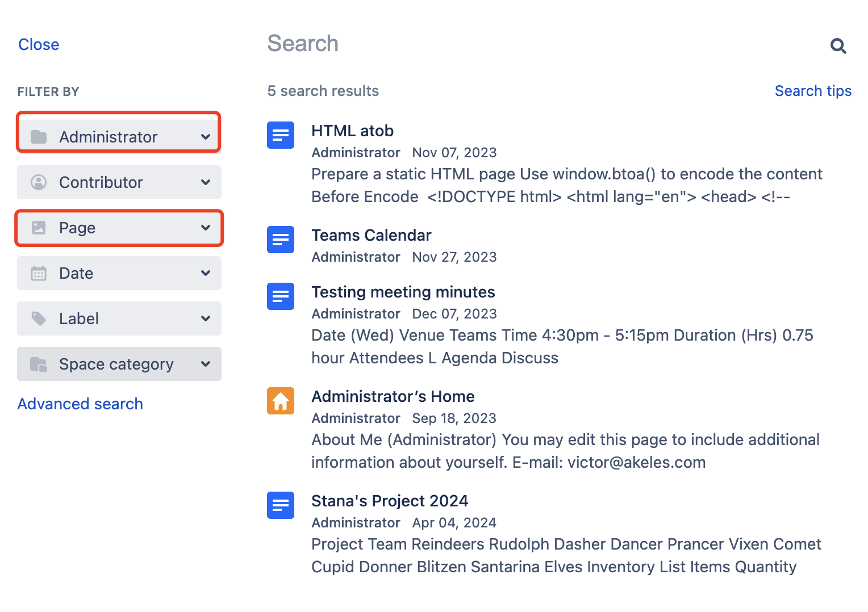Viewport: 868px width, 612px height.
Task: Open the Teams Calendar search result
Action: (x=371, y=235)
